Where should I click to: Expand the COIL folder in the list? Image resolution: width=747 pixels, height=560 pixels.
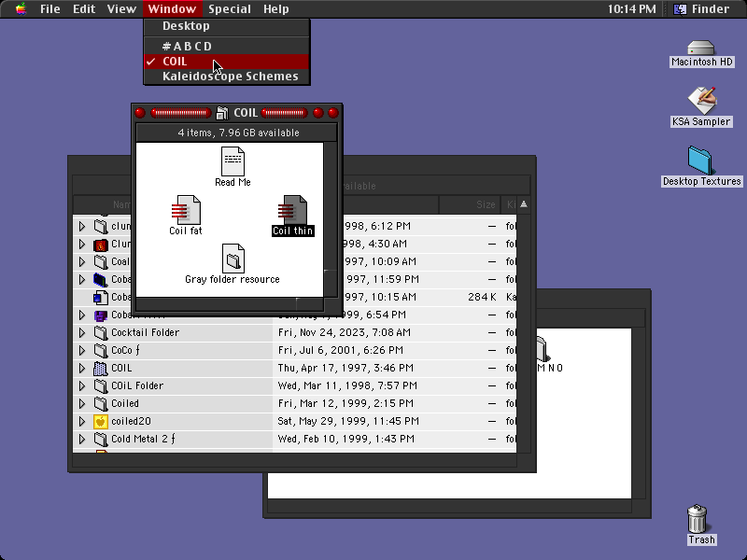click(x=82, y=368)
